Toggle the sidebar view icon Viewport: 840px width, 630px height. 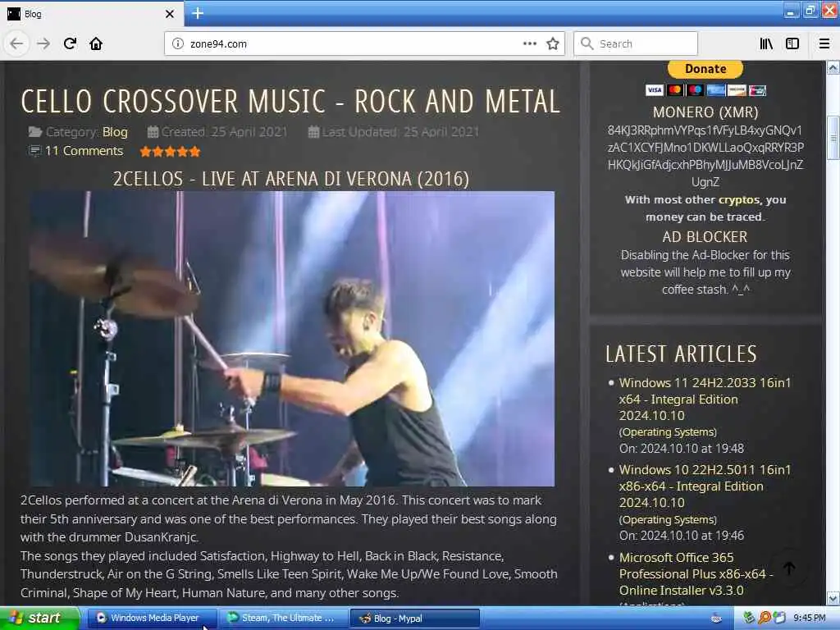coord(792,43)
